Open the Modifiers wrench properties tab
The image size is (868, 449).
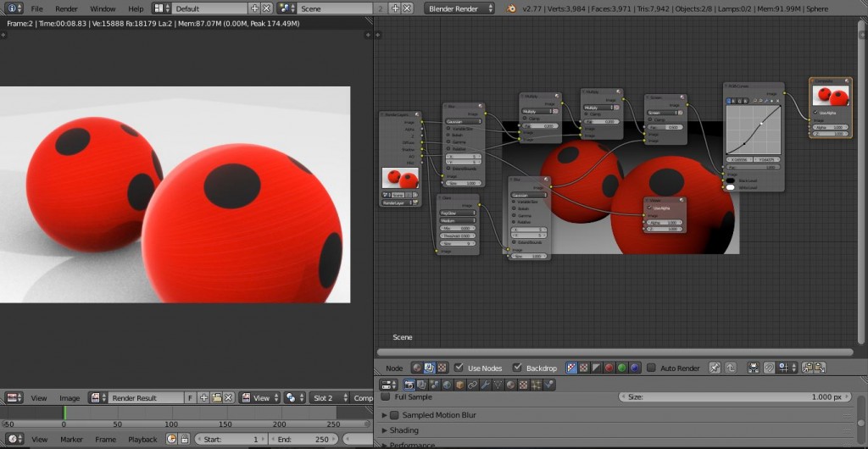point(486,385)
